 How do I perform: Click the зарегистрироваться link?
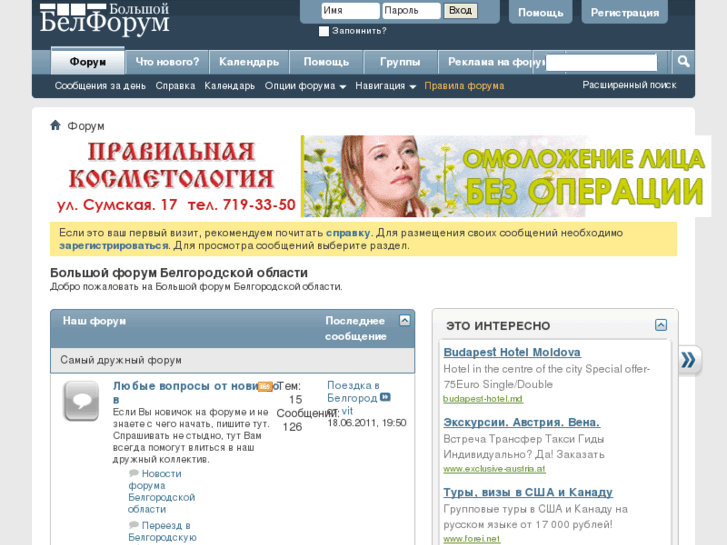click(x=114, y=245)
